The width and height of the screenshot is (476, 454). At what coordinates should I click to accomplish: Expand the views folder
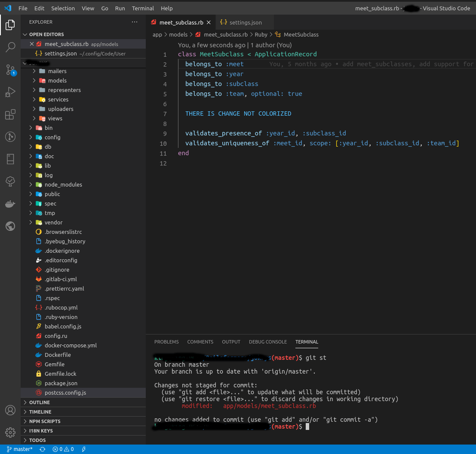coord(83,118)
